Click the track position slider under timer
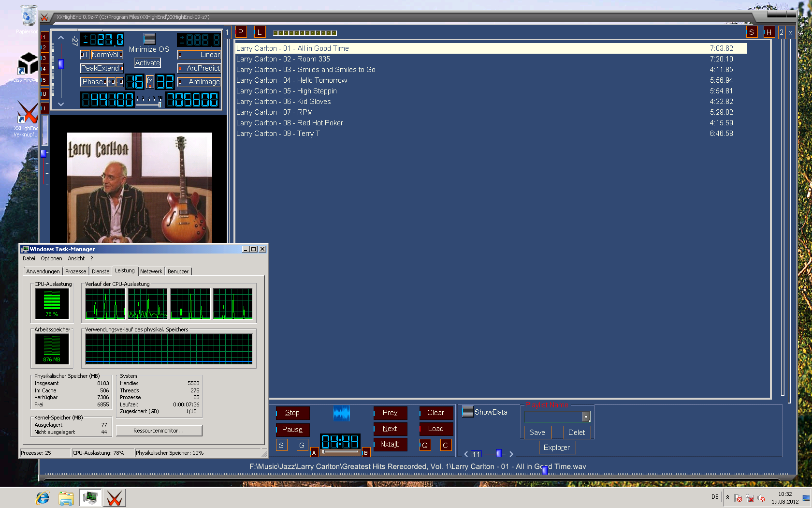The image size is (812, 508). pyautogui.click(x=341, y=452)
